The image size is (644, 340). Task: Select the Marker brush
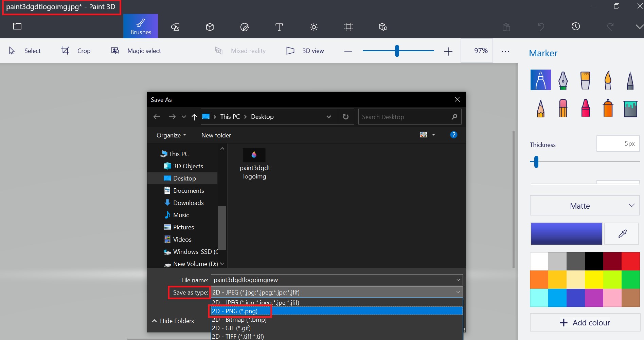[541, 80]
